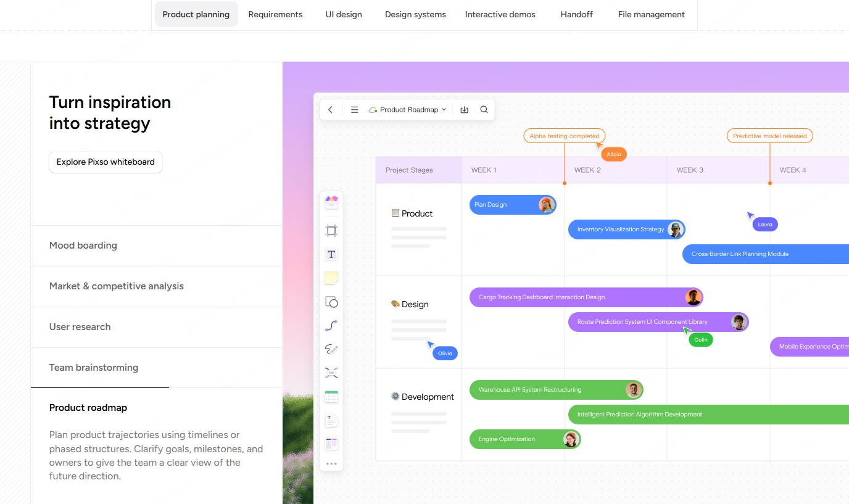
Task: Open the Design systems tab
Action: 415,14
